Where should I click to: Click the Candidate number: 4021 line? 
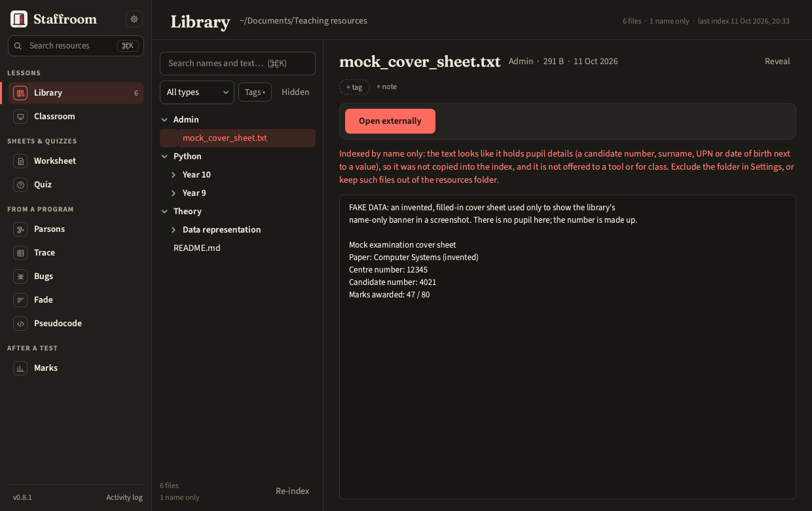[393, 282]
